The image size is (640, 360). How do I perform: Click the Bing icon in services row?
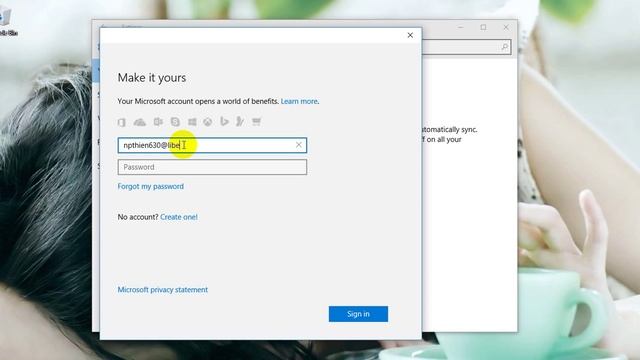click(x=224, y=122)
